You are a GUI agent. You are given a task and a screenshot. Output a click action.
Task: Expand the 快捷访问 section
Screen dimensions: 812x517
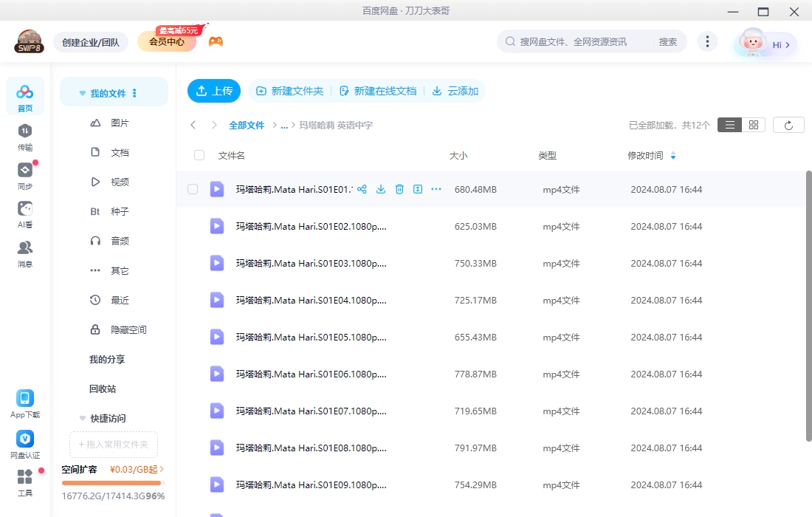tap(82, 418)
